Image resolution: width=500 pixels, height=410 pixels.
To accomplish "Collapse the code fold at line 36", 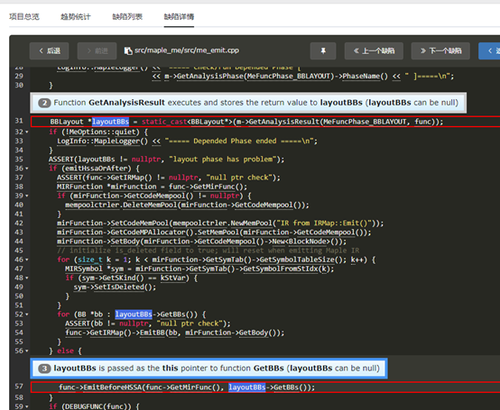I will 27,168.
